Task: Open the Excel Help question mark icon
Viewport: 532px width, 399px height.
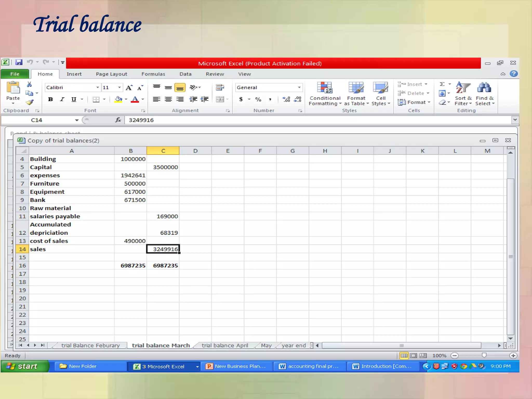Action: [x=514, y=74]
